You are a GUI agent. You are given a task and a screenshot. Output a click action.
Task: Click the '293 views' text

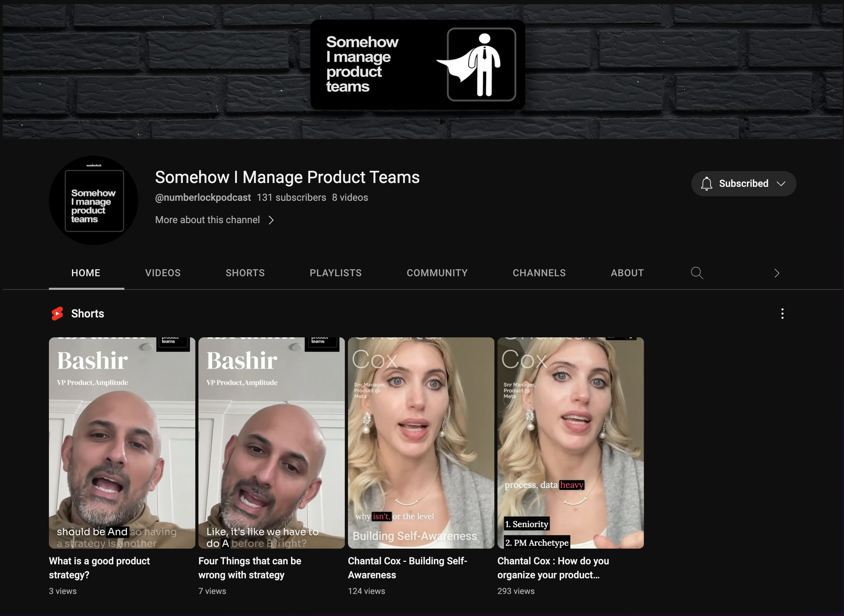coord(516,591)
